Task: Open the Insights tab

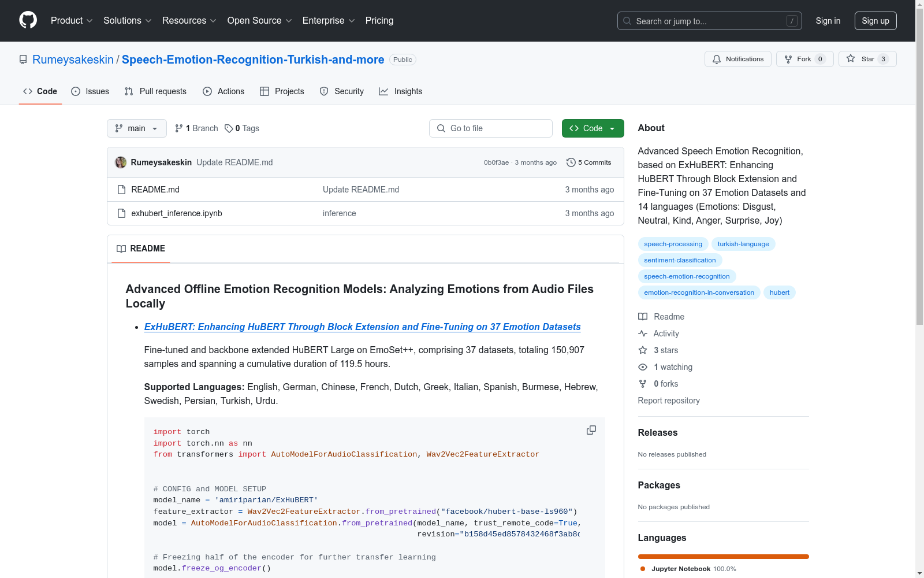Action: [x=400, y=91]
